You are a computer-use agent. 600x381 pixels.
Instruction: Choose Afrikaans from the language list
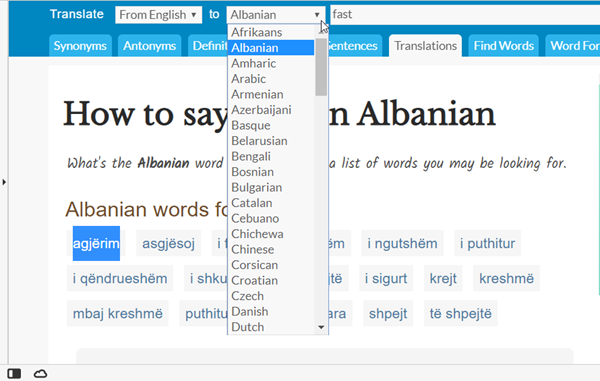[271, 32]
